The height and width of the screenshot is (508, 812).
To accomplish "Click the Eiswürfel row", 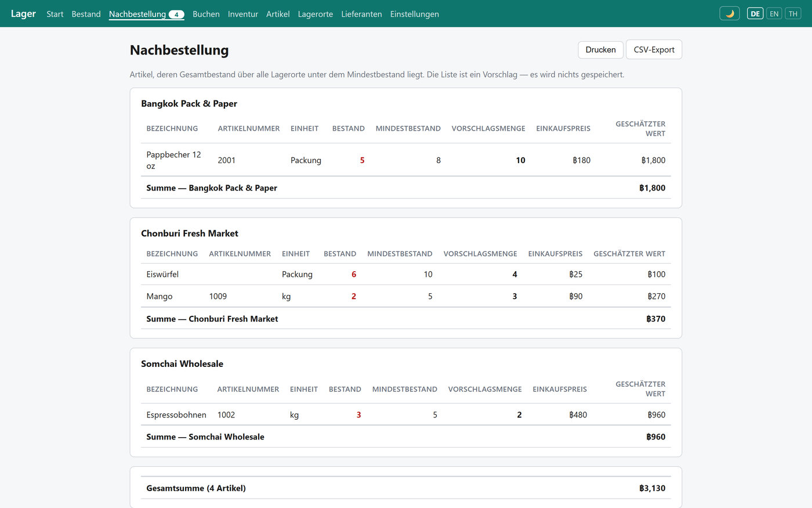I will point(406,274).
